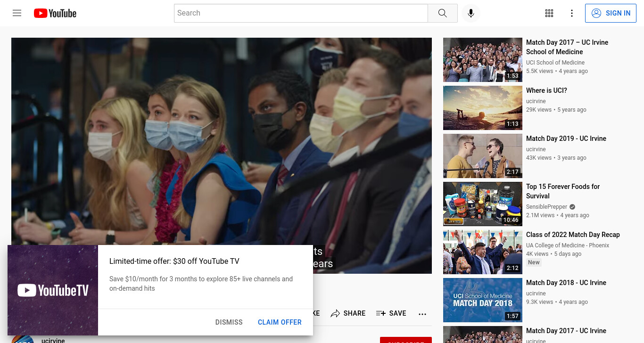Click the 'New' badge on Match Day Recap
The image size is (644, 343).
pyautogui.click(x=534, y=262)
